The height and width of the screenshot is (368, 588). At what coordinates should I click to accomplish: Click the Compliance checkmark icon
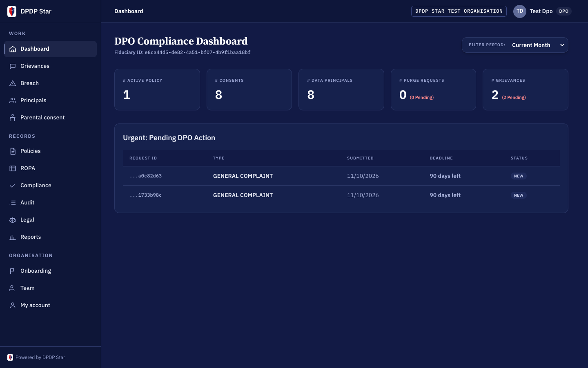(x=13, y=186)
